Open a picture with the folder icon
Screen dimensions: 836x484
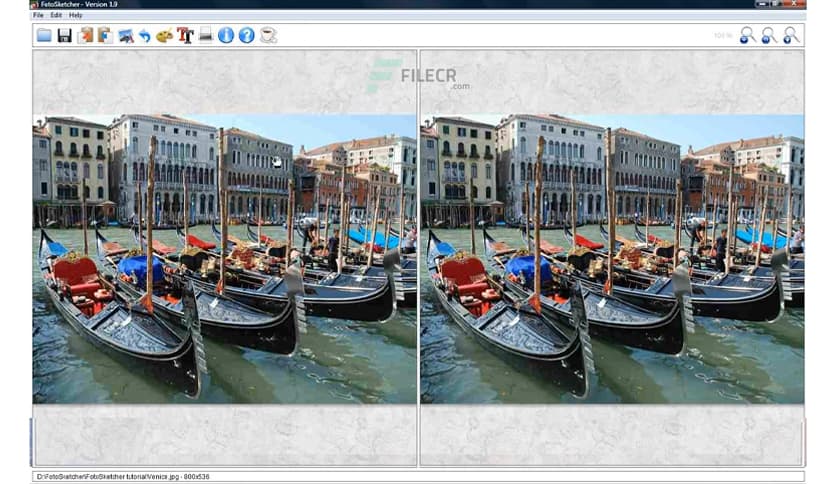(x=44, y=36)
